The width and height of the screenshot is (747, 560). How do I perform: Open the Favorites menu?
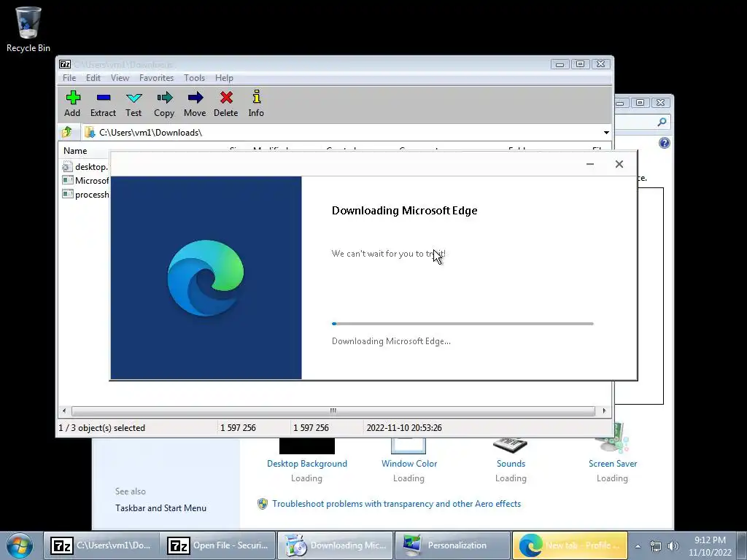pyautogui.click(x=156, y=77)
